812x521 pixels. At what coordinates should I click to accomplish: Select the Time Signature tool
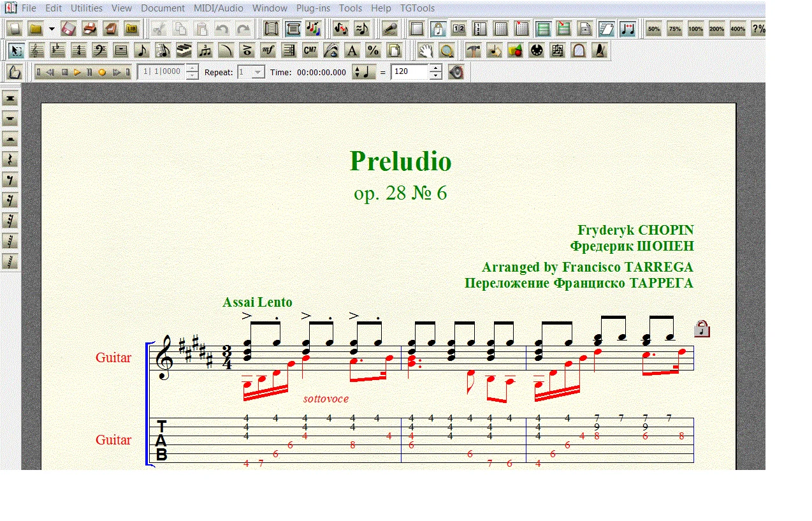(79, 50)
